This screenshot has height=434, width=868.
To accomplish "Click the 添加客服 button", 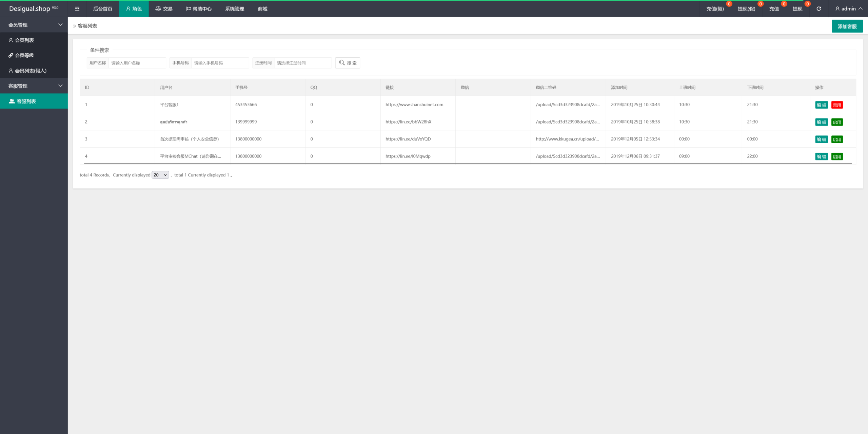I will [x=847, y=26].
